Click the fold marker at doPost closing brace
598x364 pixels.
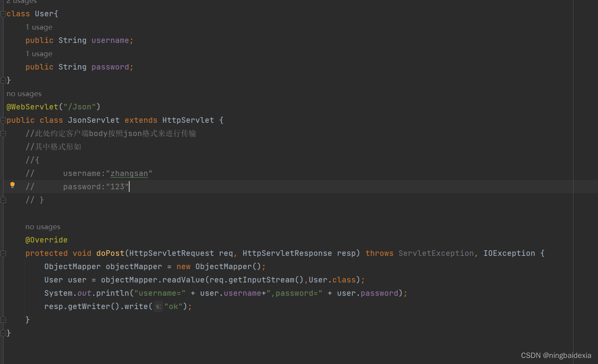point(3,320)
